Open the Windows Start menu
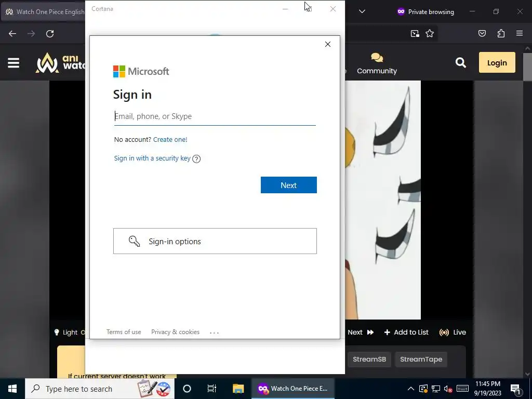This screenshot has width=532, height=399. click(x=12, y=389)
